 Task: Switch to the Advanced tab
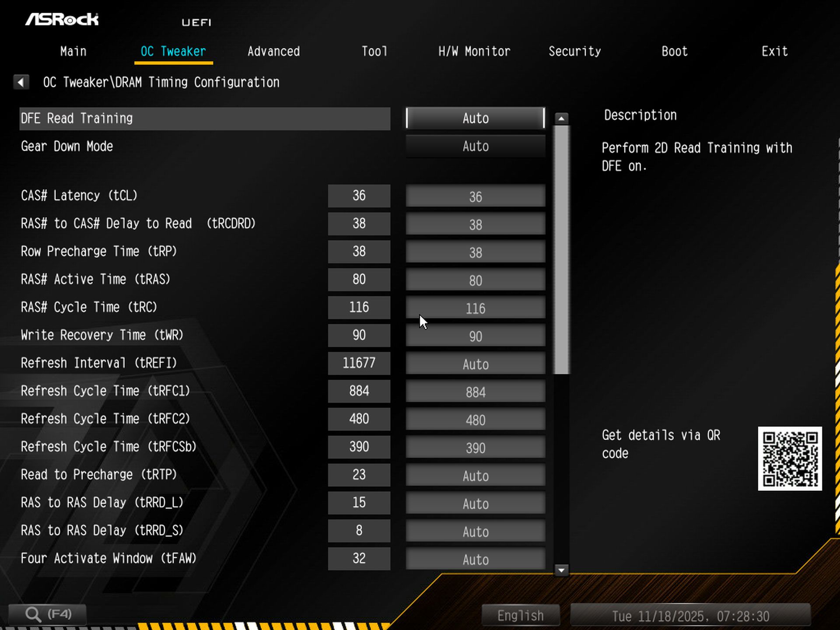point(273,51)
